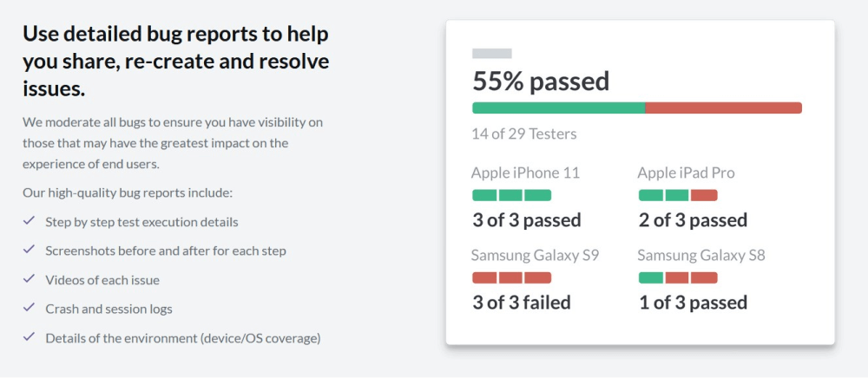The width and height of the screenshot is (868, 378).
Task: Click the green section of overall progress bar
Action: coord(558,108)
